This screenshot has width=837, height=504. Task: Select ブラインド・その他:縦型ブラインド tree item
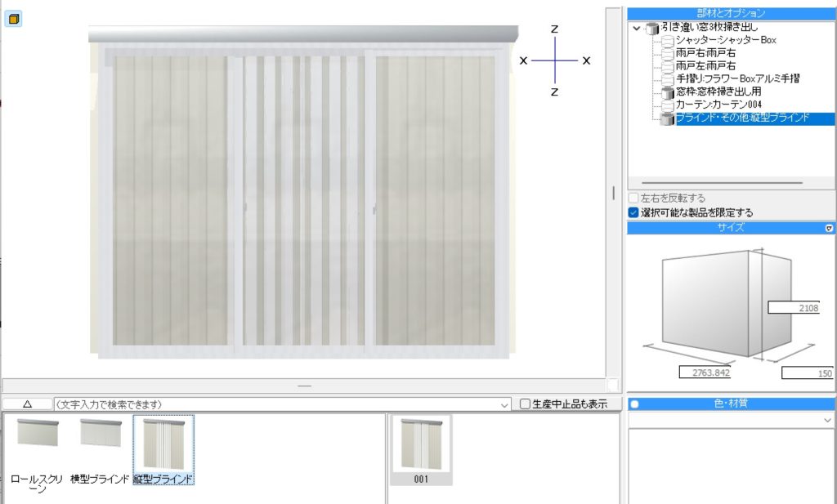click(x=742, y=118)
